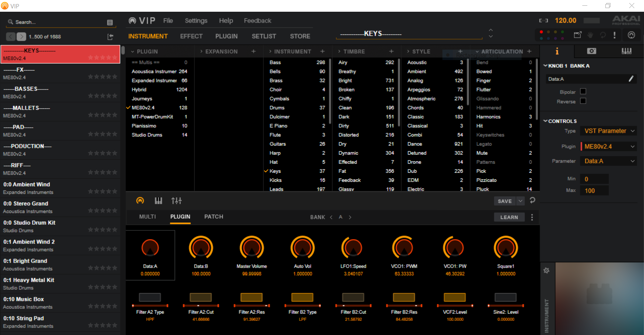The height and width of the screenshot is (335, 644).
Task: Select the Hybrid plugin filter row
Action: [x=160, y=90]
